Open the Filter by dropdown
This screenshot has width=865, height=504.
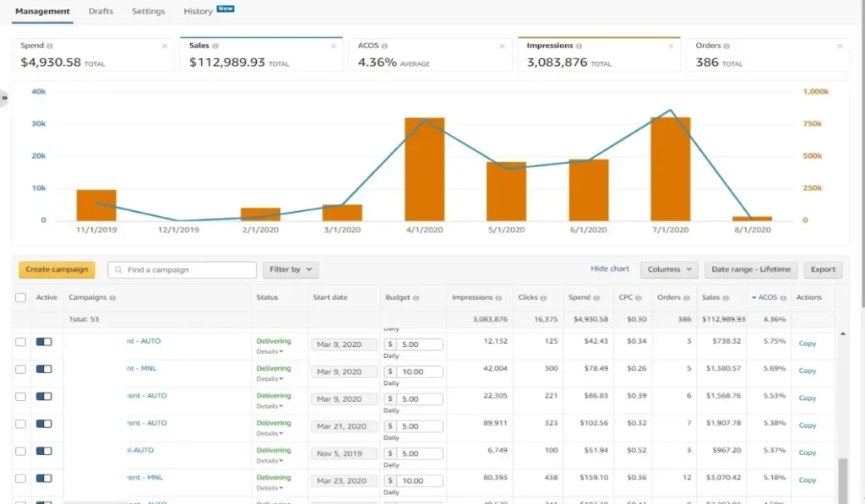click(290, 270)
